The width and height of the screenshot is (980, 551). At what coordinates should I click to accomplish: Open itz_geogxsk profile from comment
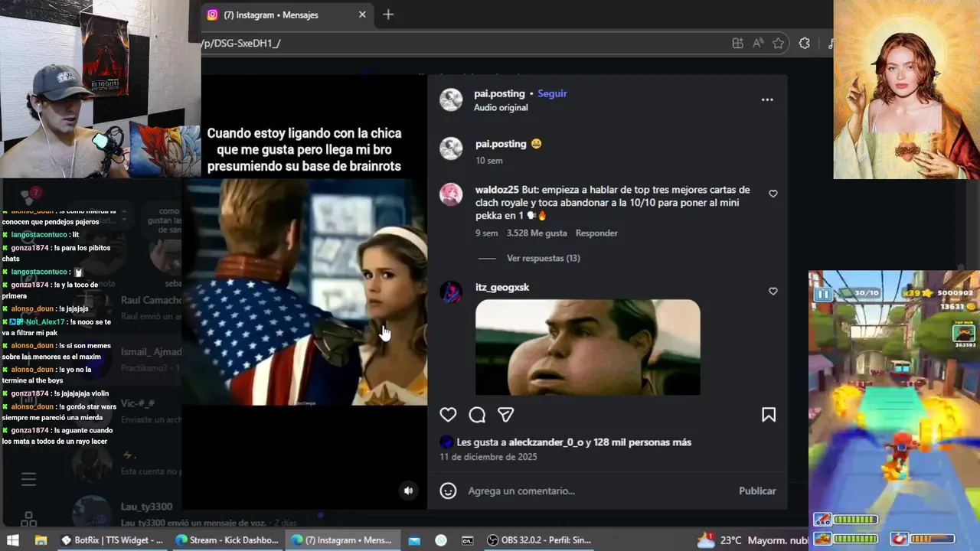pyautogui.click(x=502, y=287)
